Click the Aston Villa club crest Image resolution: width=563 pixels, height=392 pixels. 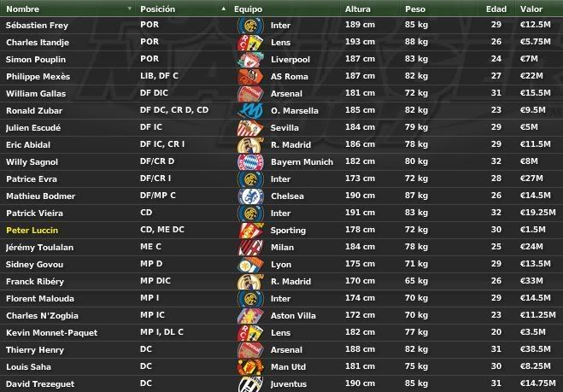[250, 315]
